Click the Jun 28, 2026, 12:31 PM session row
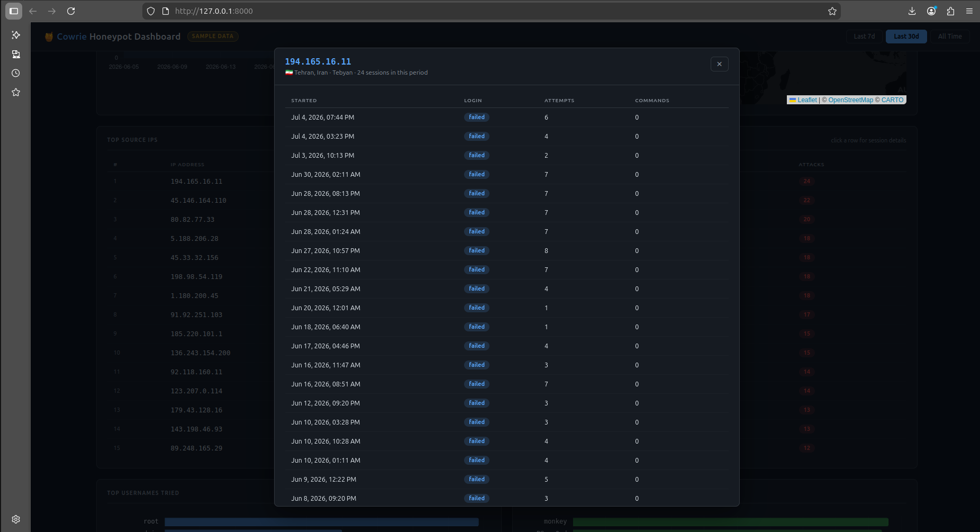Image resolution: width=980 pixels, height=532 pixels. [507, 213]
